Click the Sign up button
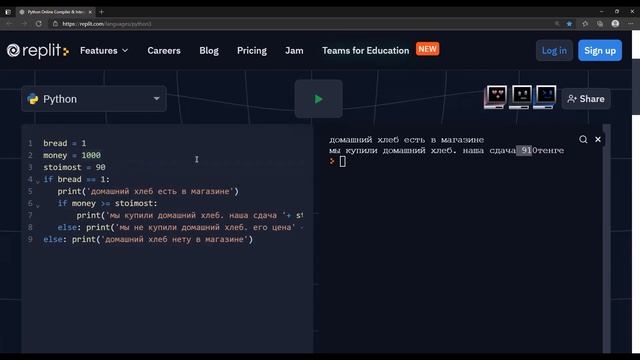 tap(600, 51)
